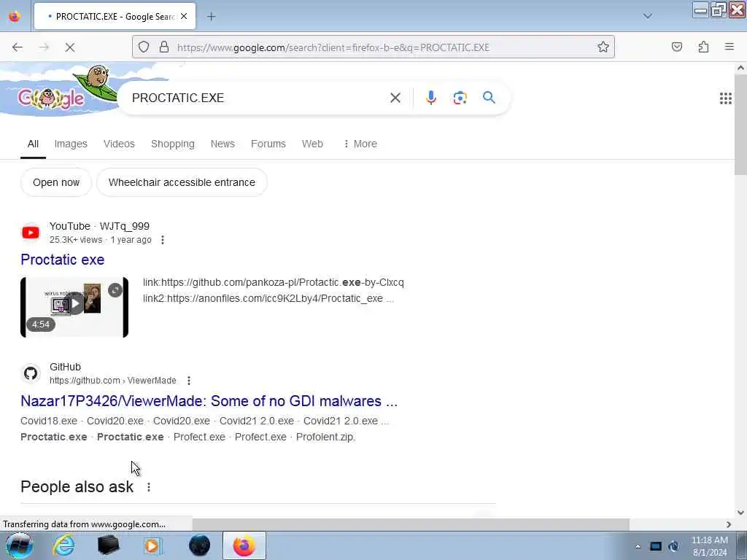Click the github.com › ViewerMade breadcrumb
The image size is (747, 560).
(x=113, y=381)
